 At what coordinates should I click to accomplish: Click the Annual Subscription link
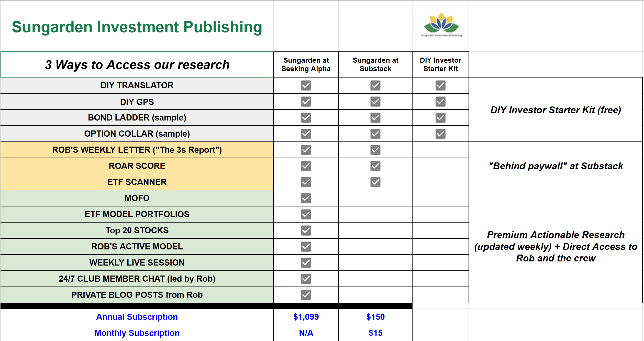point(137,317)
